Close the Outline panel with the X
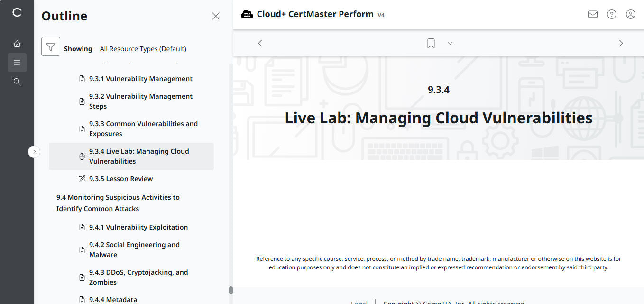The image size is (644, 304). (x=216, y=16)
